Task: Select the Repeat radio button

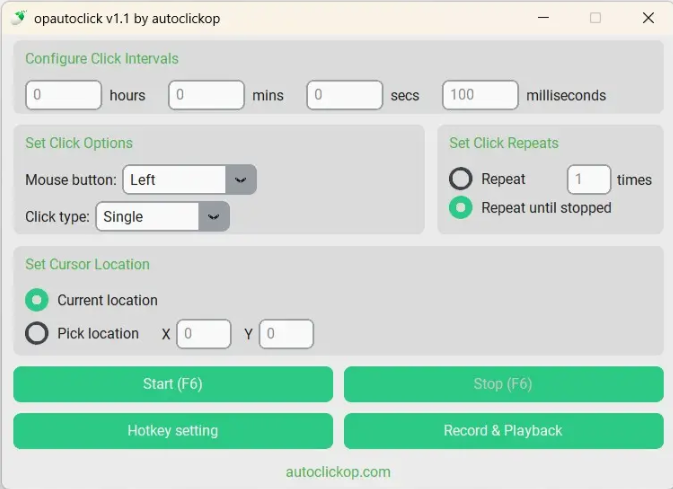Action: point(461,179)
